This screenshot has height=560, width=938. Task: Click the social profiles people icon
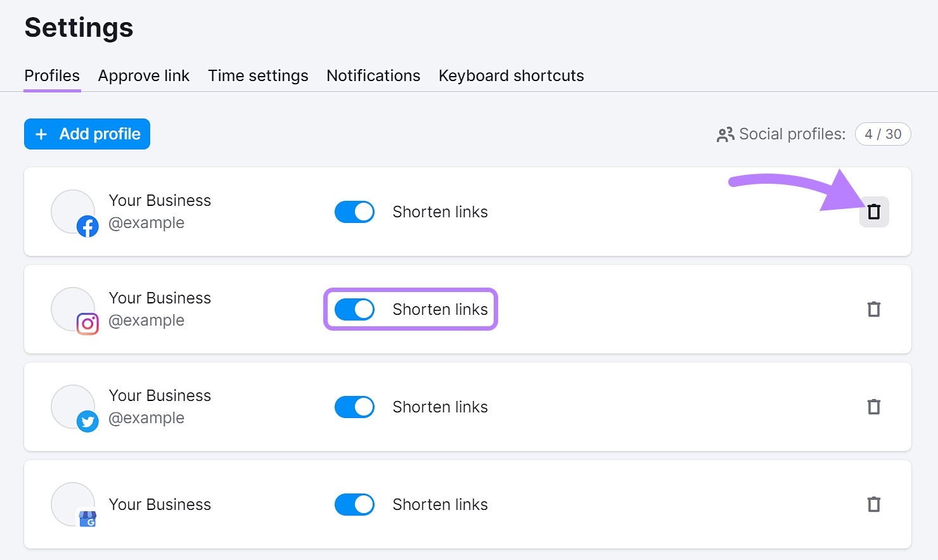[724, 134]
